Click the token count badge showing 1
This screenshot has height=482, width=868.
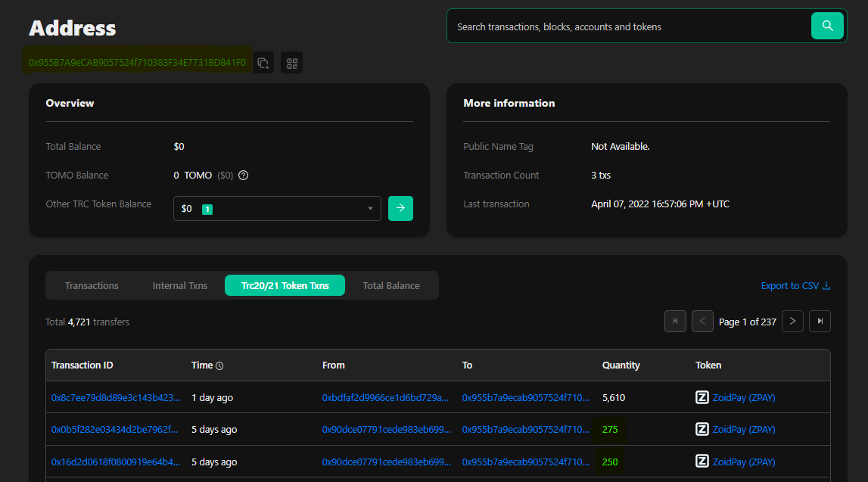click(x=207, y=209)
